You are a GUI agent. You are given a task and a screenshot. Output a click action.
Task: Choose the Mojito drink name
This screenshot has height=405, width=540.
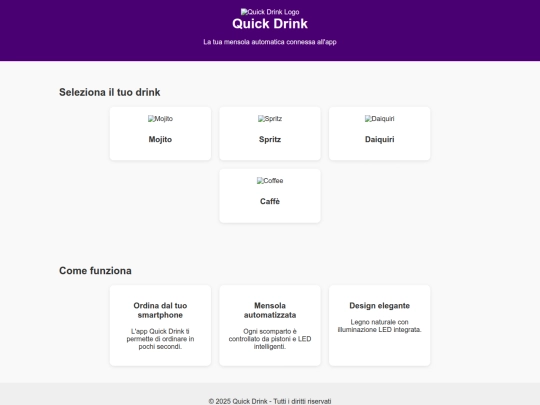coord(160,139)
